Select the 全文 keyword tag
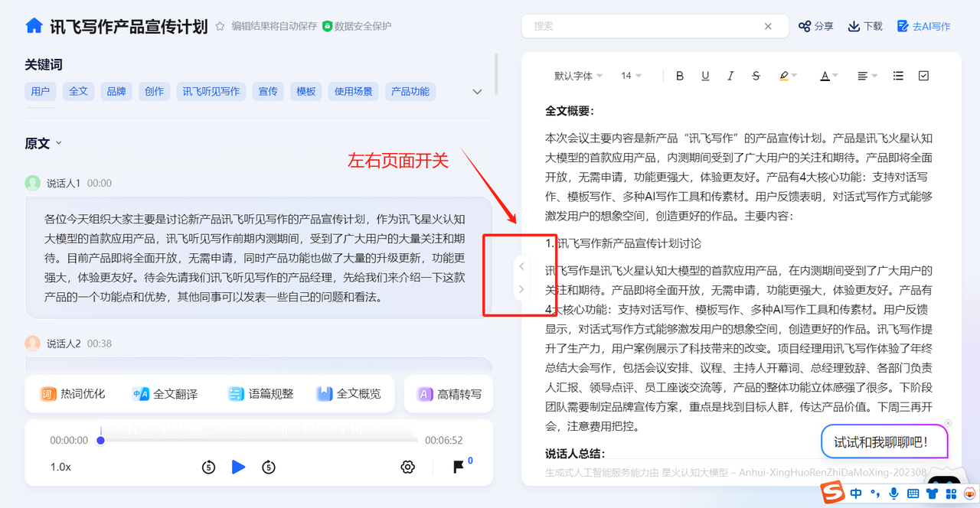Image resolution: width=980 pixels, height=508 pixels. [x=79, y=91]
